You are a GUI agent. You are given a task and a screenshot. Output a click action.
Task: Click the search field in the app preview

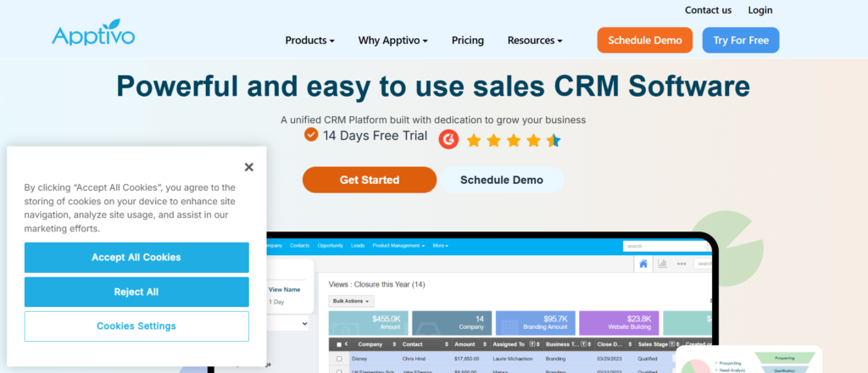coord(665,246)
